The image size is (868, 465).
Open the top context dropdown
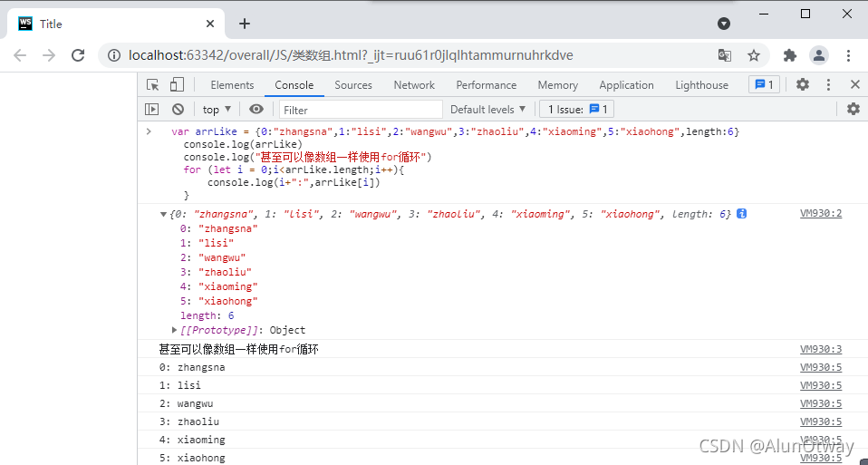coord(217,109)
